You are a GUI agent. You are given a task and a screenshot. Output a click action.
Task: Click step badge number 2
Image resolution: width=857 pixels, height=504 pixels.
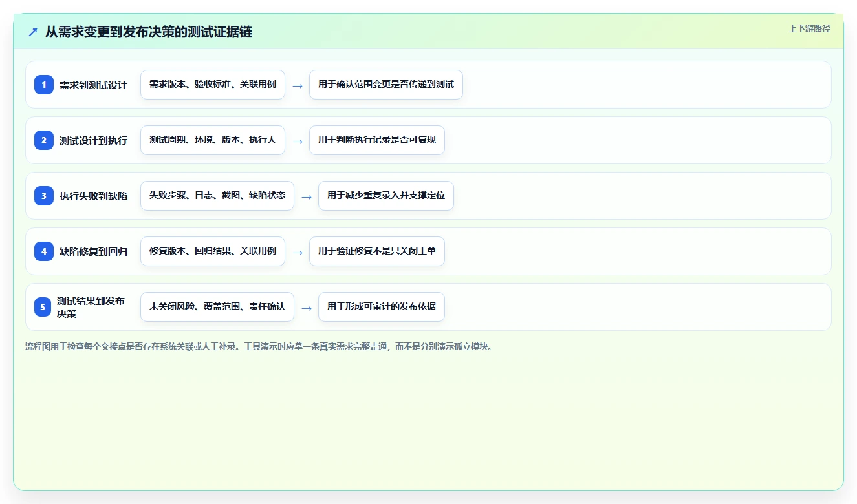(x=44, y=140)
